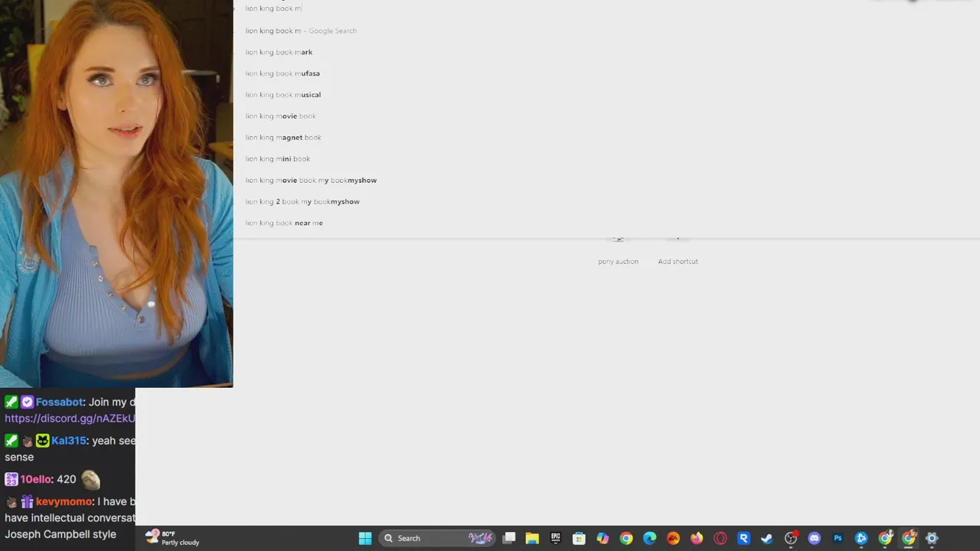980x551 pixels.
Task: Launch Microsoft Edge from the taskbar
Action: [x=650, y=538]
